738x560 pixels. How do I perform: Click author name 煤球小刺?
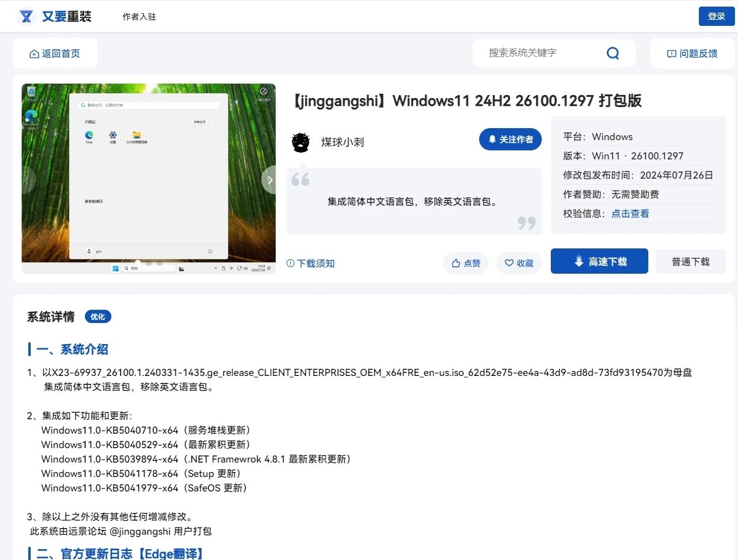tap(343, 142)
